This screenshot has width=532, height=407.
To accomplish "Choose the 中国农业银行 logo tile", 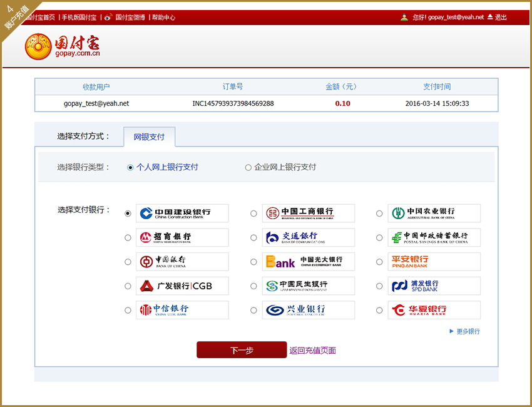I will (x=434, y=213).
